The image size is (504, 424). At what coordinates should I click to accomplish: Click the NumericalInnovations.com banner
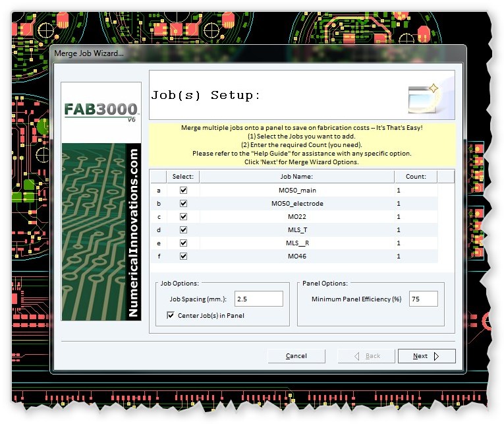[133, 232]
